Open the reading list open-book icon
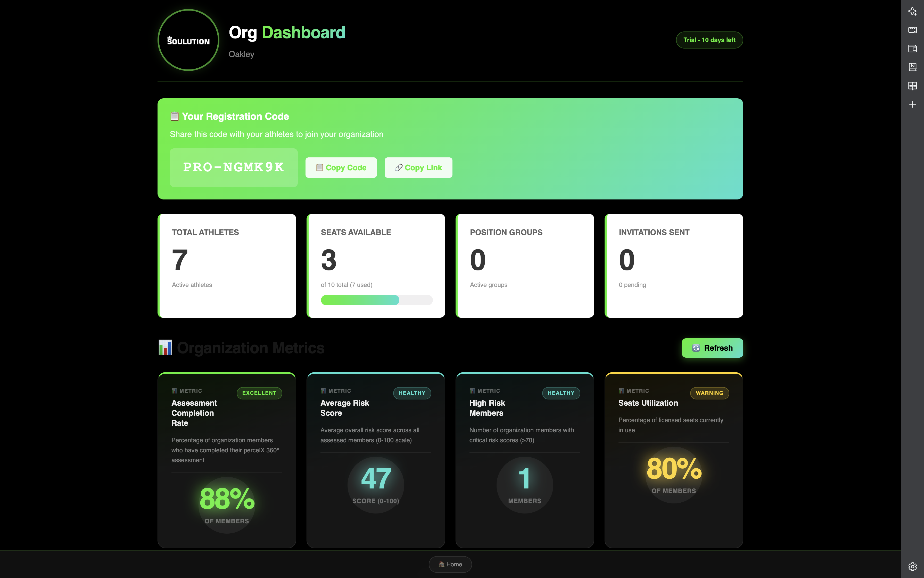924x578 pixels. coord(912,86)
